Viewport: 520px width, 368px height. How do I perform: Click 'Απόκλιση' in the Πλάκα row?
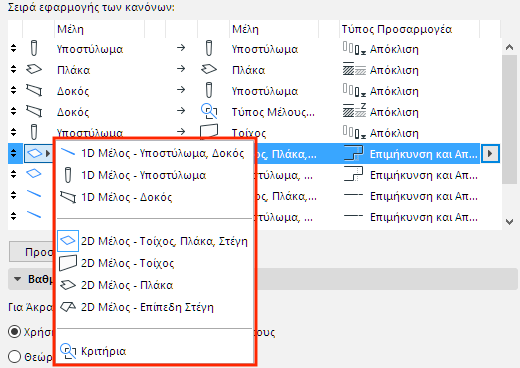394,70
